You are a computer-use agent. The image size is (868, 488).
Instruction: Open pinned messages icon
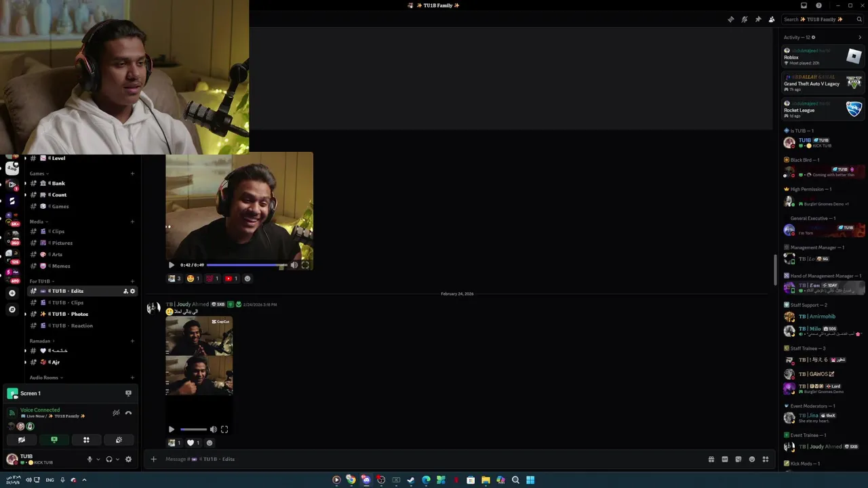tap(757, 20)
